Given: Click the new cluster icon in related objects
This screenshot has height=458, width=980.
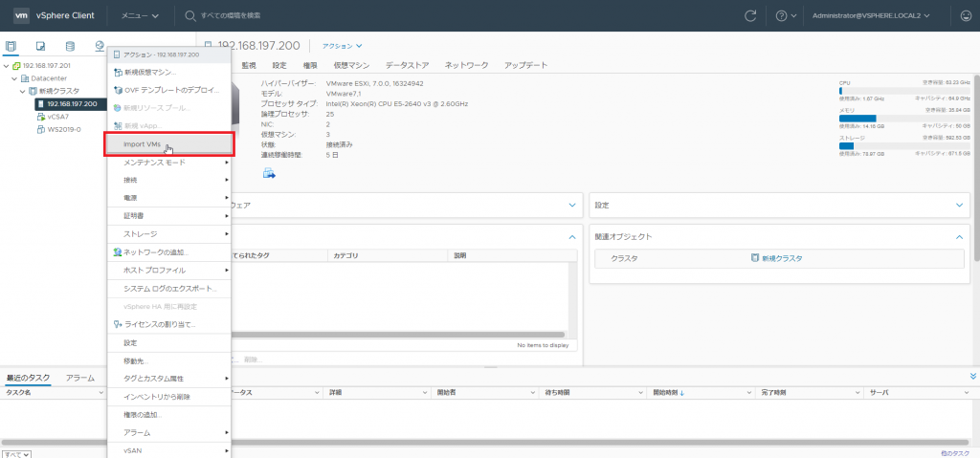Looking at the screenshot, I should click(x=755, y=258).
